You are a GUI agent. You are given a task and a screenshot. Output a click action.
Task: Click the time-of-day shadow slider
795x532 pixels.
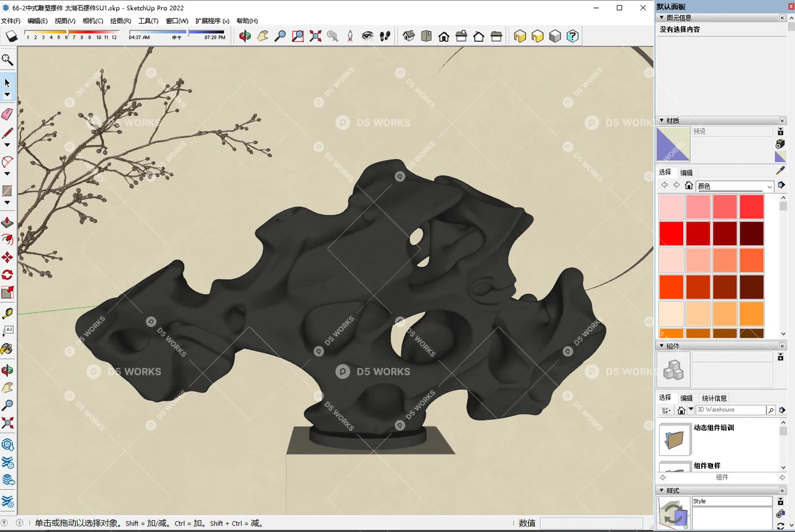177,32
